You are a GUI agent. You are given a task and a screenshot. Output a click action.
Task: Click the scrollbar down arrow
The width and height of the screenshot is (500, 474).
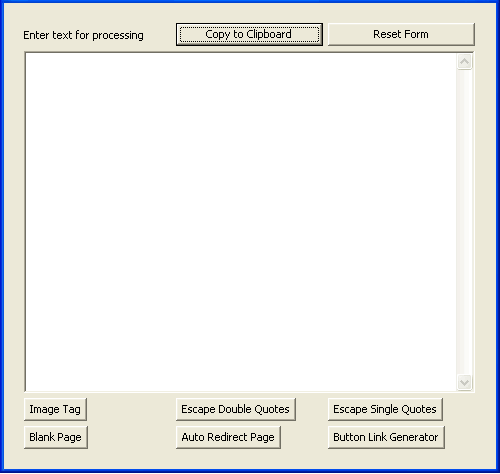click(464, 382)
